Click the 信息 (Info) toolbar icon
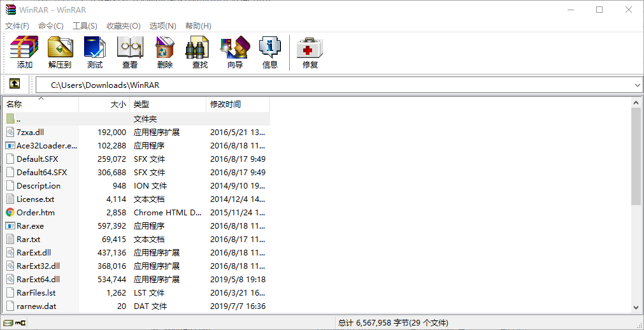 point(270,47)
